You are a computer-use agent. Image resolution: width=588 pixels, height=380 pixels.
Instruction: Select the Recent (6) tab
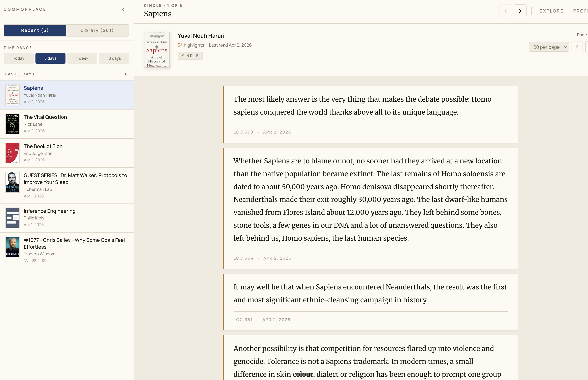pyautogui.click(x=35, y=30)
